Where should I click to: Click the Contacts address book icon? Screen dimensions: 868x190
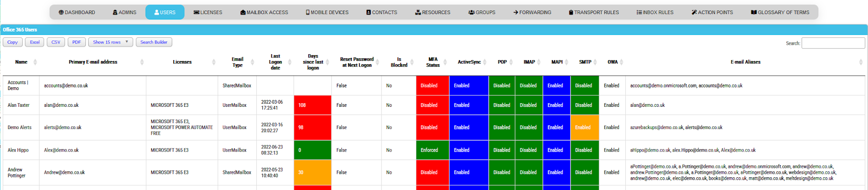[368, 13]
